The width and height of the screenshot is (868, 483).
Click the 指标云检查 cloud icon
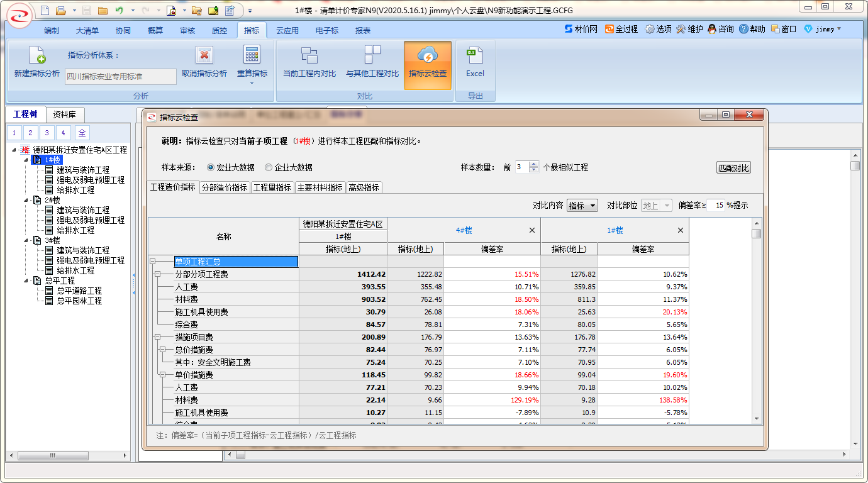point(427,56)
